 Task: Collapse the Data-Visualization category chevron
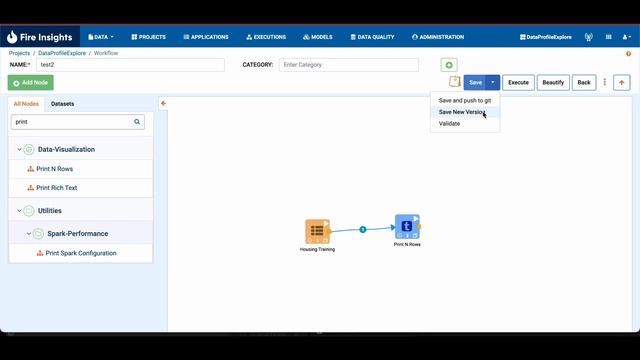(x=19, y=149)
